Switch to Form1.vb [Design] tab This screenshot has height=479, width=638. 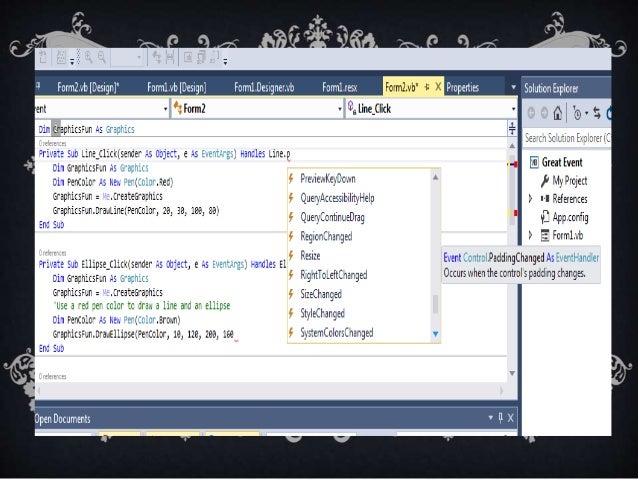178,86
